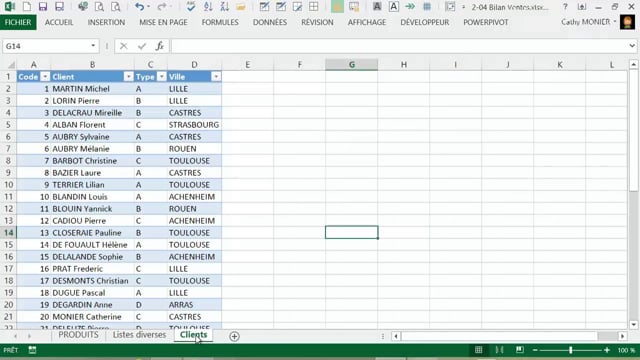640x360 pixels.
Task: Click the vertical scrollbar down arrow
Action: pos(633,324)
